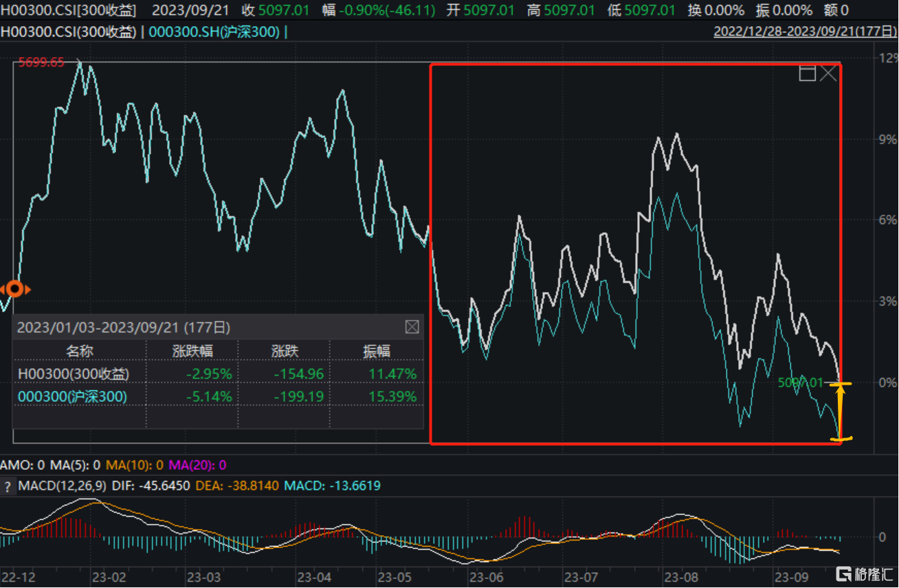
Task: Click the 12% y-axis label
Action: tap(887, 58)
